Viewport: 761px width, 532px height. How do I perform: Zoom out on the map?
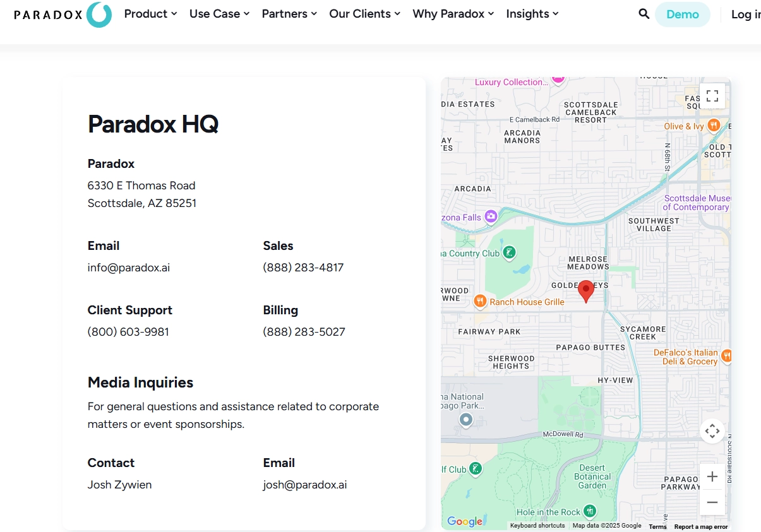pos(712,502)
